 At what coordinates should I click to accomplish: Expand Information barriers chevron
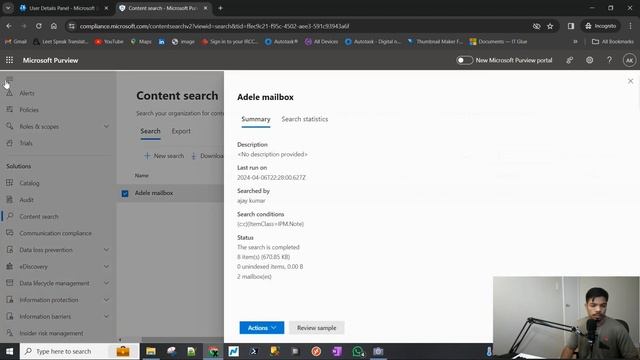pos(106,316)
